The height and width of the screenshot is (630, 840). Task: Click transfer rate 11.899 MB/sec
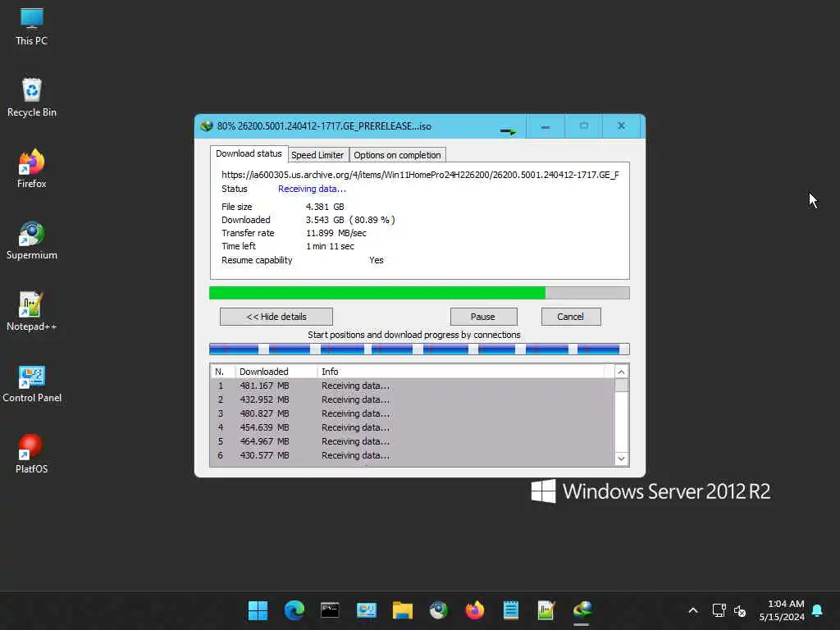pyautogui.click(x=336, y=233)
